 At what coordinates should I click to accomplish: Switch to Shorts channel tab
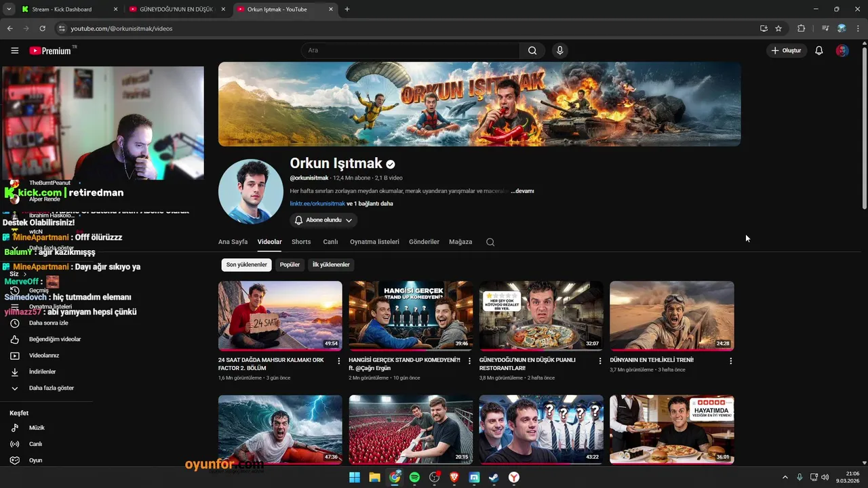[x=301, y=242]
